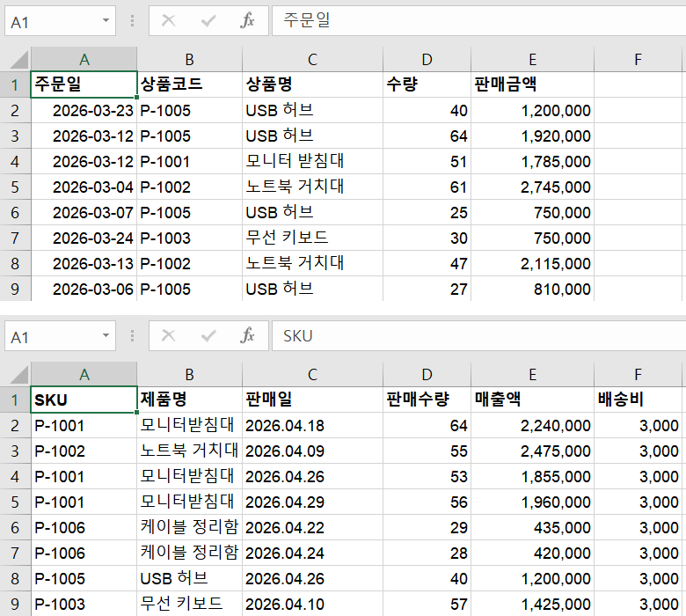Expand the Name Box dropdown in the bottom sheet
Image resolution: width=686 pixels, height=616 pixels.
click(x=106, y=336)
